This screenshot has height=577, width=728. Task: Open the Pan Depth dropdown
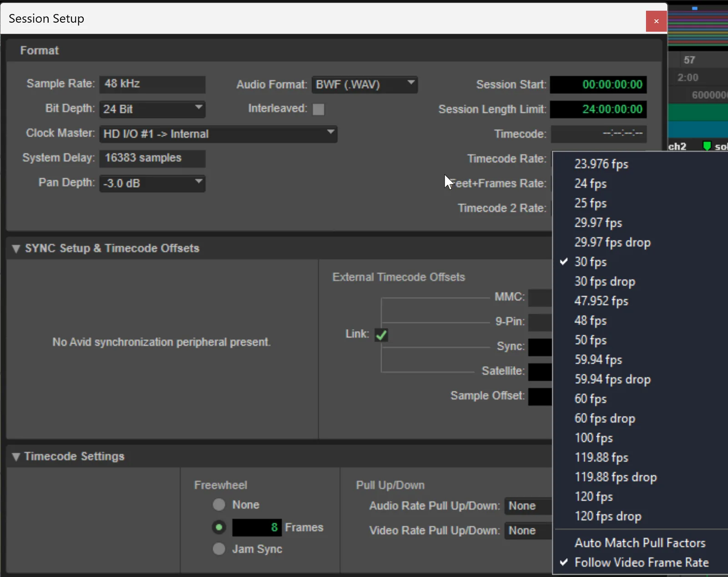point(152,183)
